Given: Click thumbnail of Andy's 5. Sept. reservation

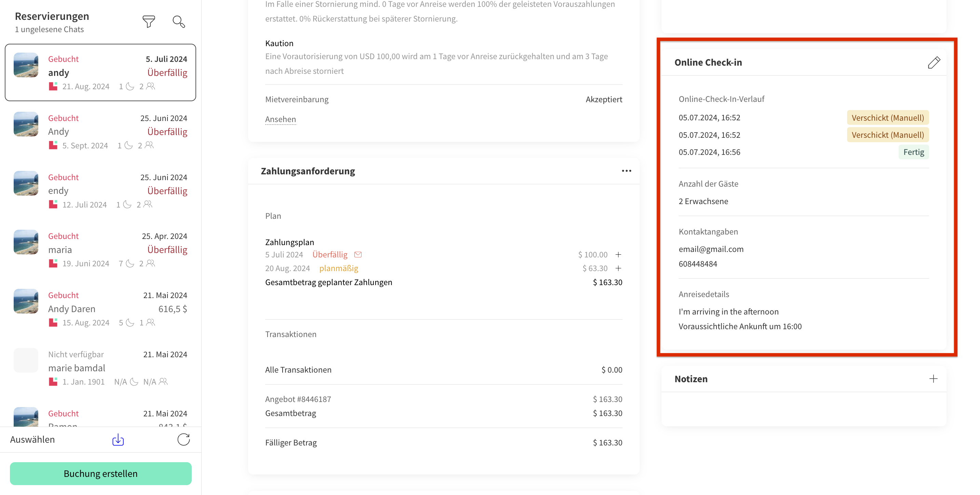Looking at the screenshot, I should 26,124.
